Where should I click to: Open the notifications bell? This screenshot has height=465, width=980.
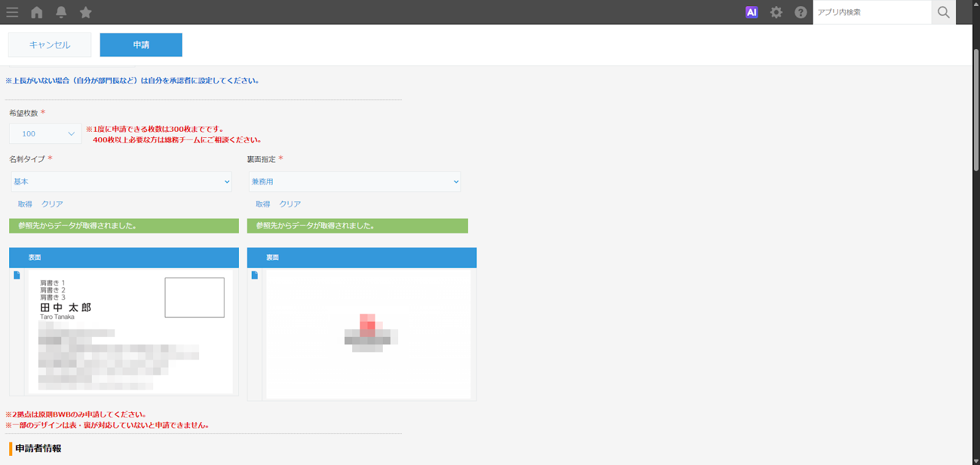(61, 12)
